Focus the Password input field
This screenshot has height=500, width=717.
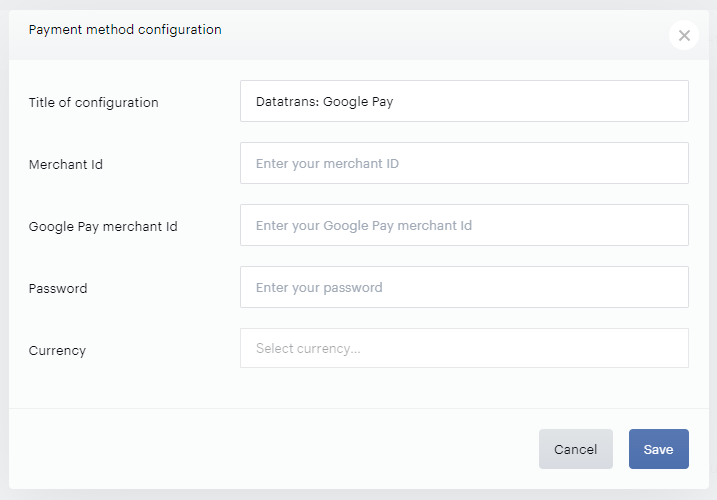point(464,287)
